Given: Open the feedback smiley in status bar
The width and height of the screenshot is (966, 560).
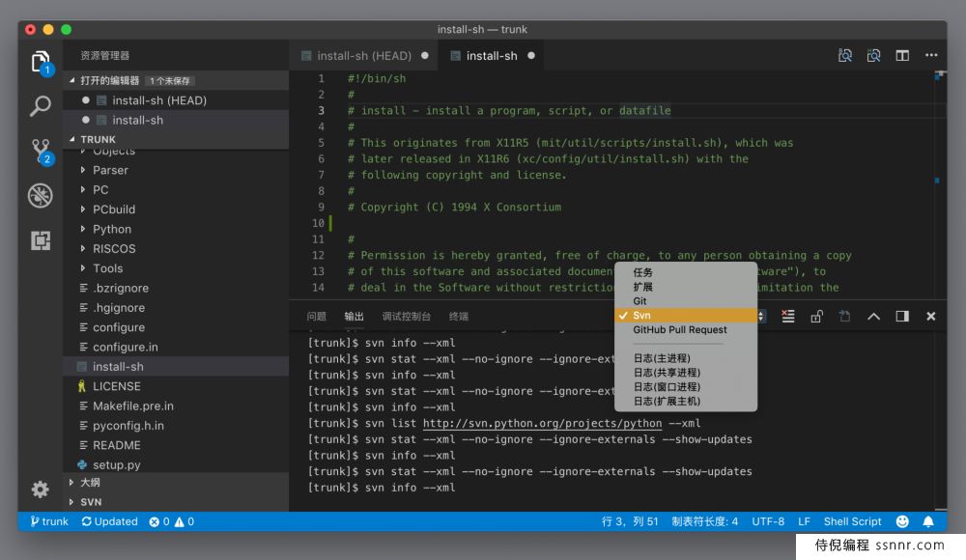Looking at the screenshot, I should pos(902,521).
